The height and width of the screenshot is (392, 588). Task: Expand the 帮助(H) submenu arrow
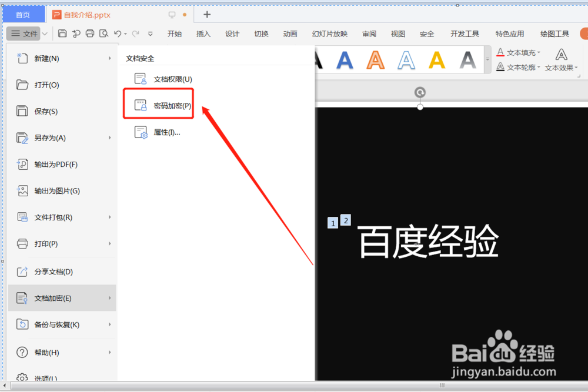(x=110, y=353)
